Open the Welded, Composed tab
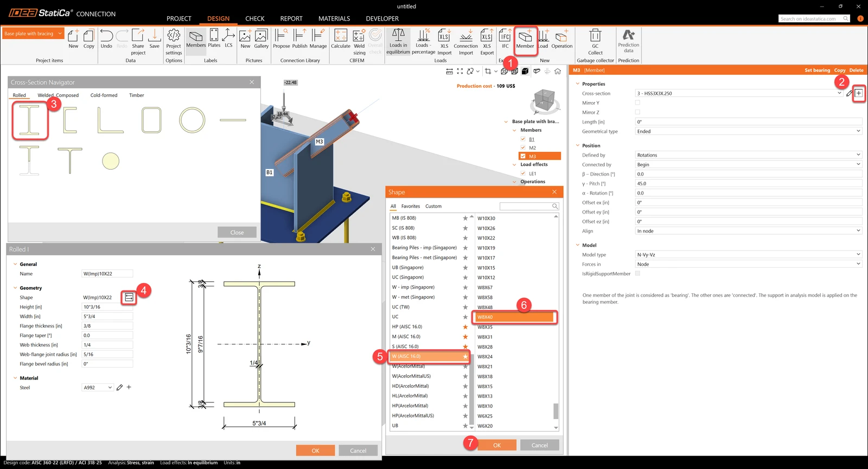The height and width of the screenshot is (469, 868). 58,95
